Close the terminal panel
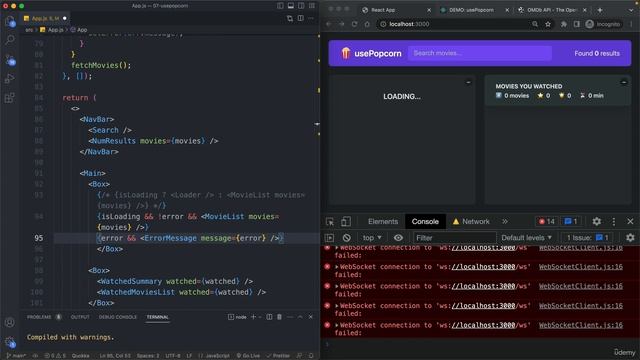The image size is (640, 360). (x=311, y=317)
